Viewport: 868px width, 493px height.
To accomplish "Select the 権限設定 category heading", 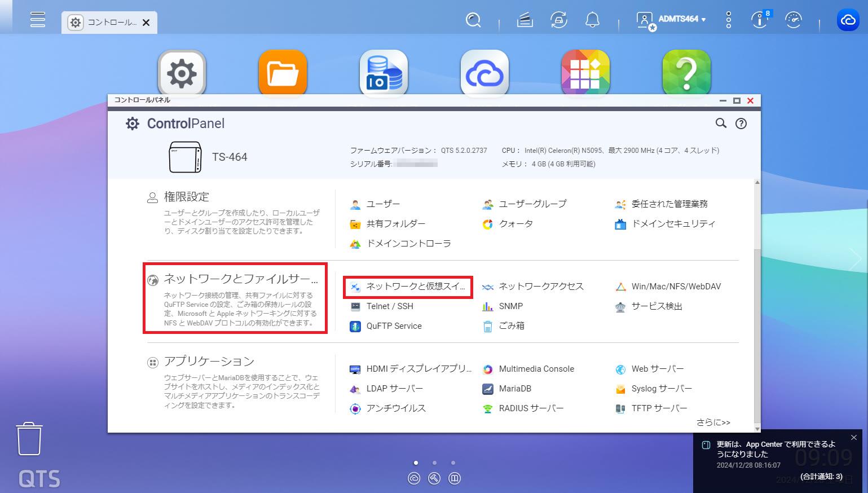I will coord(186,197).
